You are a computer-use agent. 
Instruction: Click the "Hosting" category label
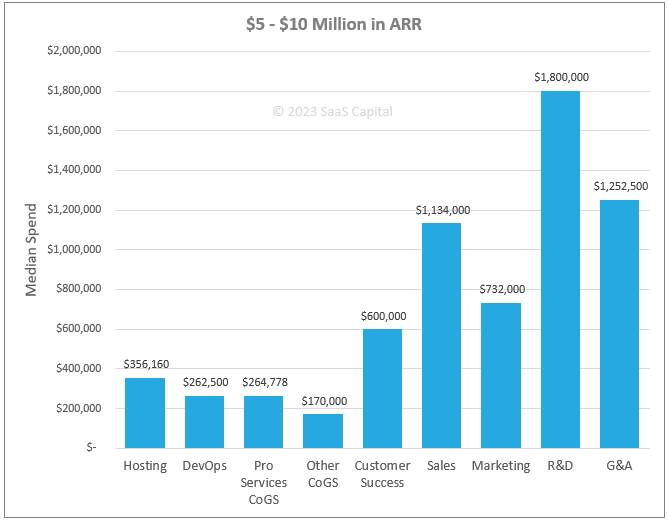145,466
